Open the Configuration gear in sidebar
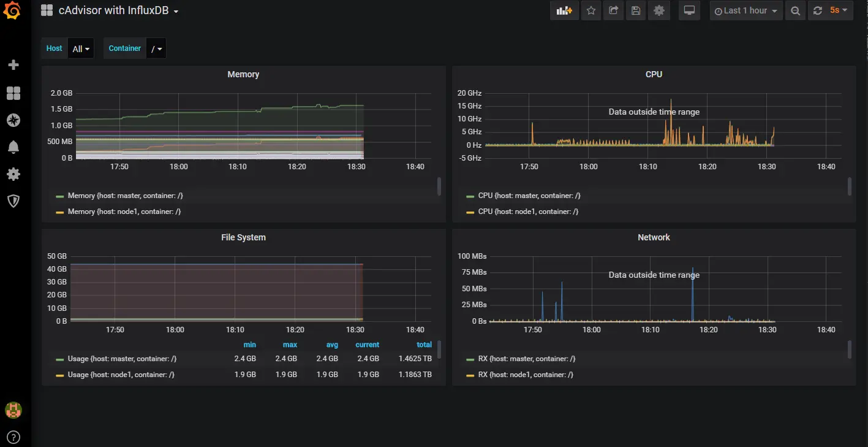Image resolution: width=868 pixels, height=447 pixels. (13, 174)
